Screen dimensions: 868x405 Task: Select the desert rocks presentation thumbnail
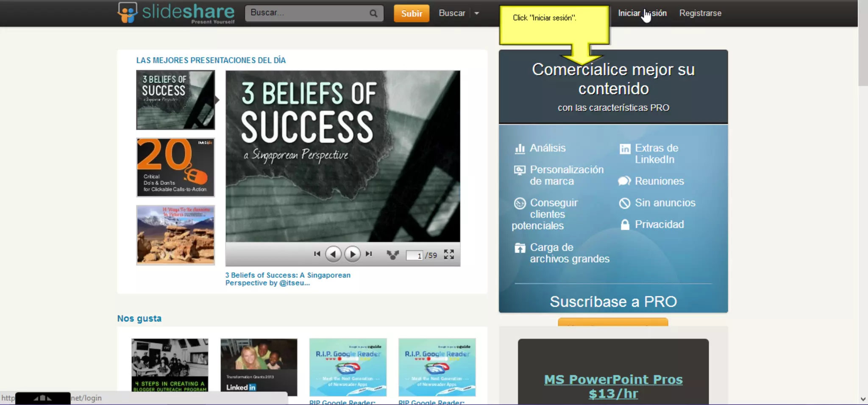point(175,235)
